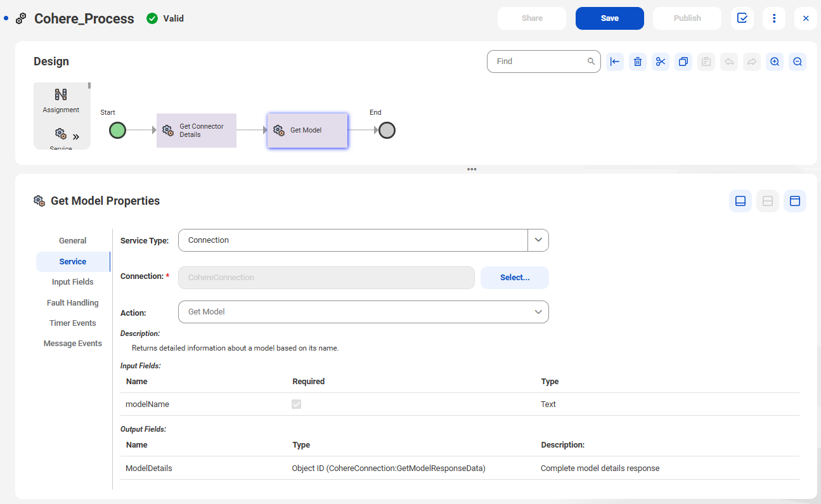Viewport: 821px width, 504px height.
Task: Select the green Start node
Action: coord(117,131)
